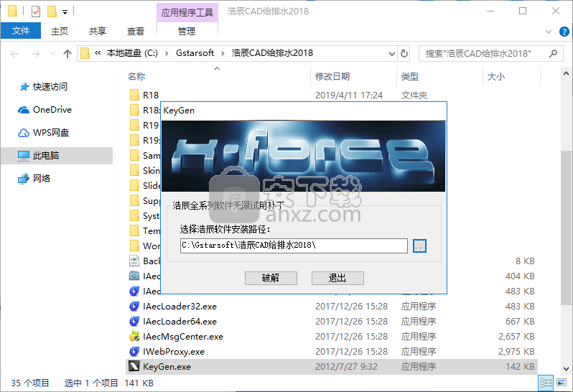Open the 共享 ribbon tab
Viewport: 573px width, 392px height.
click(97, 31)
